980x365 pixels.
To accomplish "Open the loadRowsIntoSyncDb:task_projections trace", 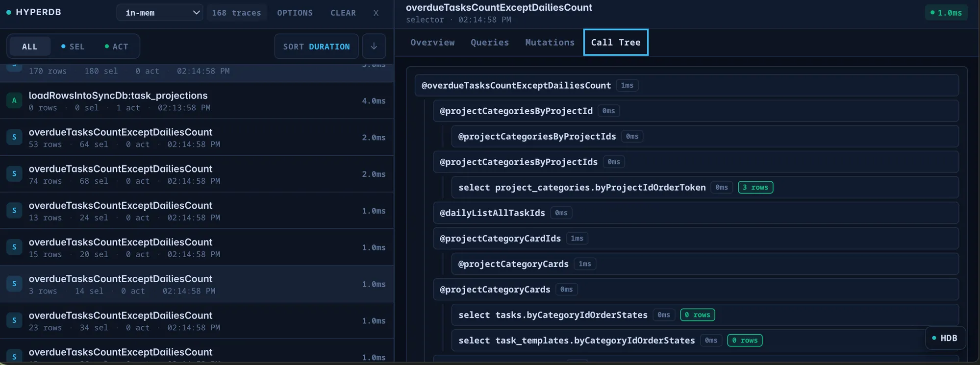I will (x=197, y=101).
